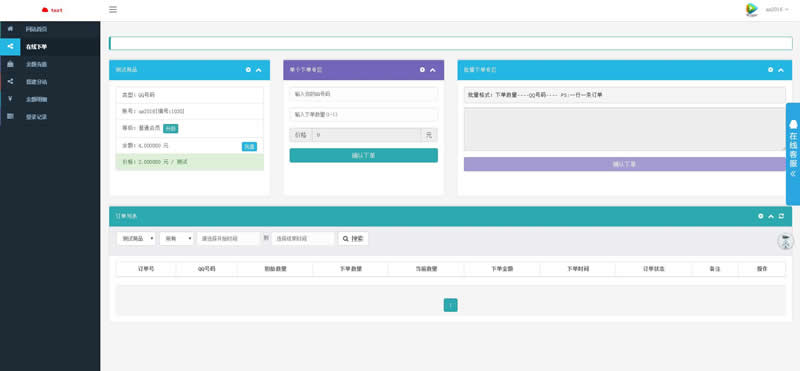Screen dimensions: 800x371
Task: Click the plus icon in batch order panel header
Action: click(x=770, y=70)
